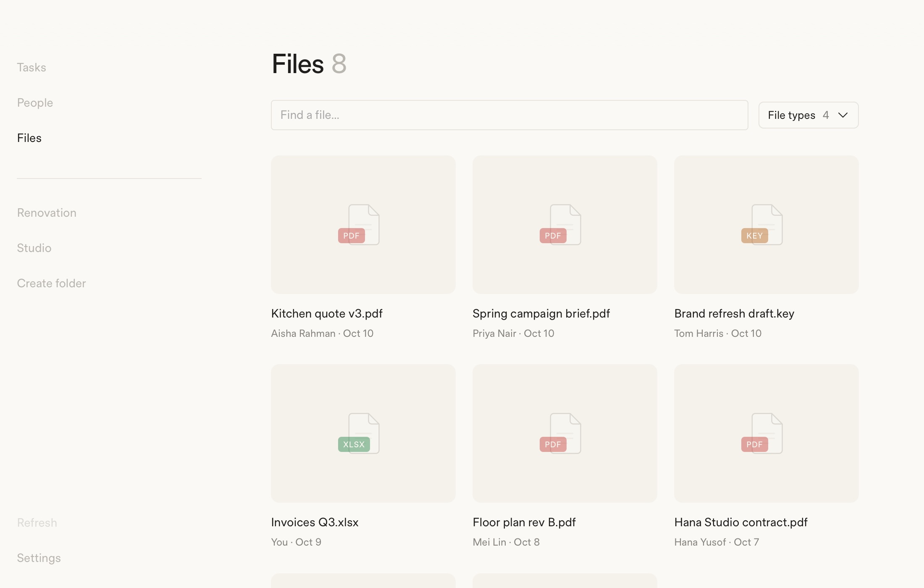Click Hana Yusof · Oct 7 text
The height and width of the screenshot is (588, 924).
point(717,542)
